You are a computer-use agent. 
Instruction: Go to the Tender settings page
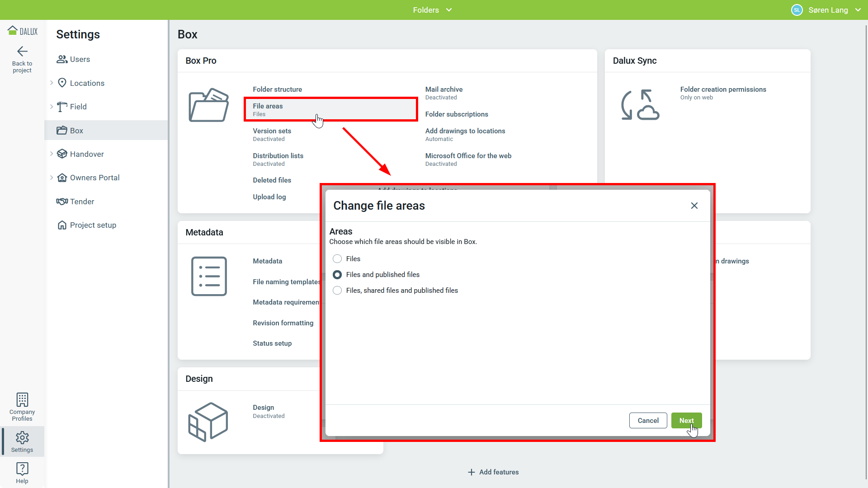click(82, 202)
